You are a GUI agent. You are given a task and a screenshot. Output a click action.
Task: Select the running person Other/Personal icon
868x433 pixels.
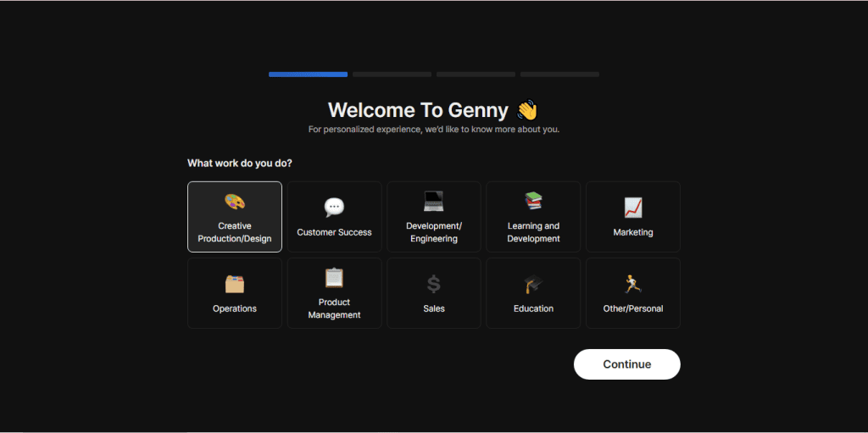(x=632, y=284)
